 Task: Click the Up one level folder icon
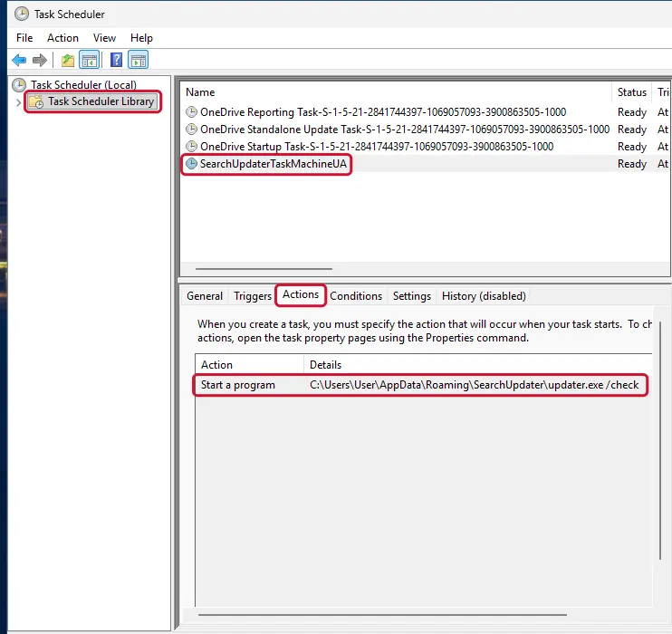pos(68,60)
